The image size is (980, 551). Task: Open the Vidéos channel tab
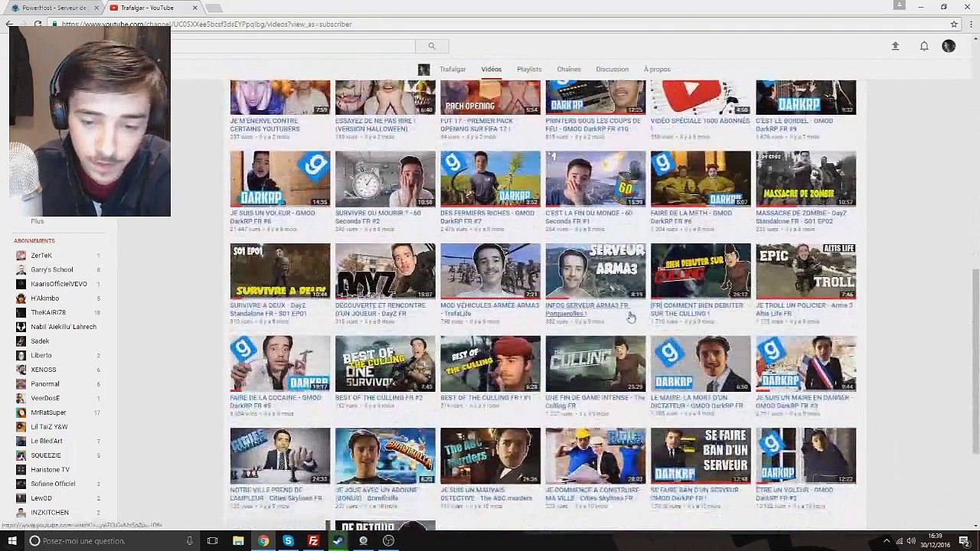click(492, 70)
